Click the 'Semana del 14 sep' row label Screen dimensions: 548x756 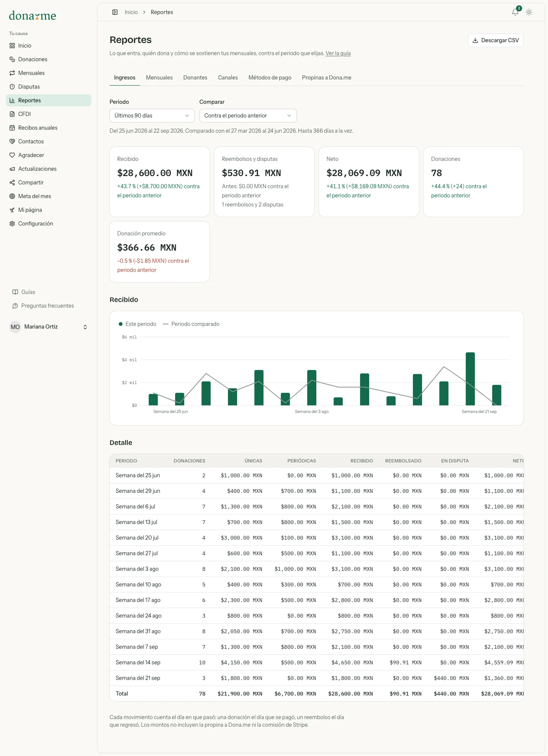(x=138, y=662)
